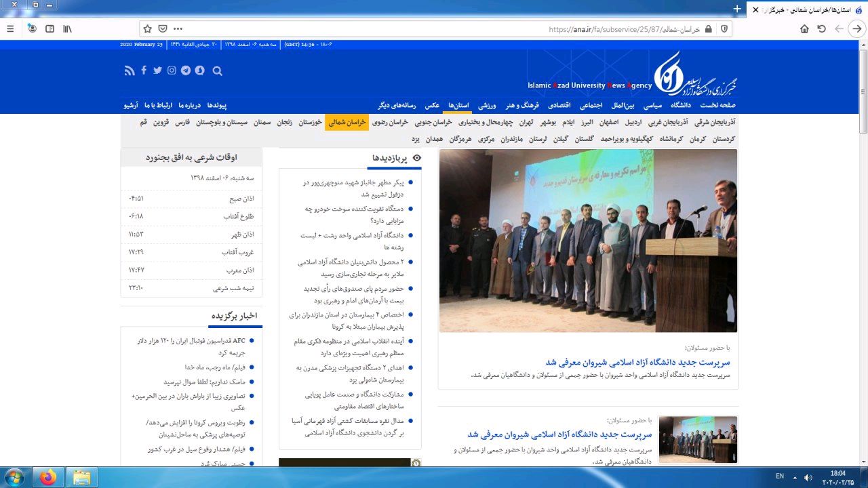The width and height of the screenshot is (868, 488).
Task: Open item about دستگاه تقویت‌کننده سوخت خودرو
Action: pos(353,215)
